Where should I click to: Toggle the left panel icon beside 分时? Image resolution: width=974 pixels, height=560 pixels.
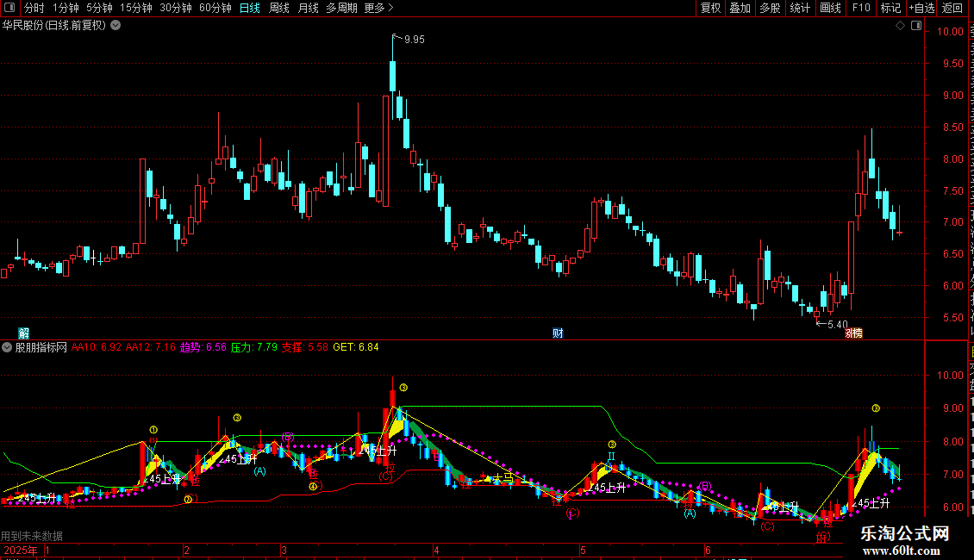click(9, 8)
